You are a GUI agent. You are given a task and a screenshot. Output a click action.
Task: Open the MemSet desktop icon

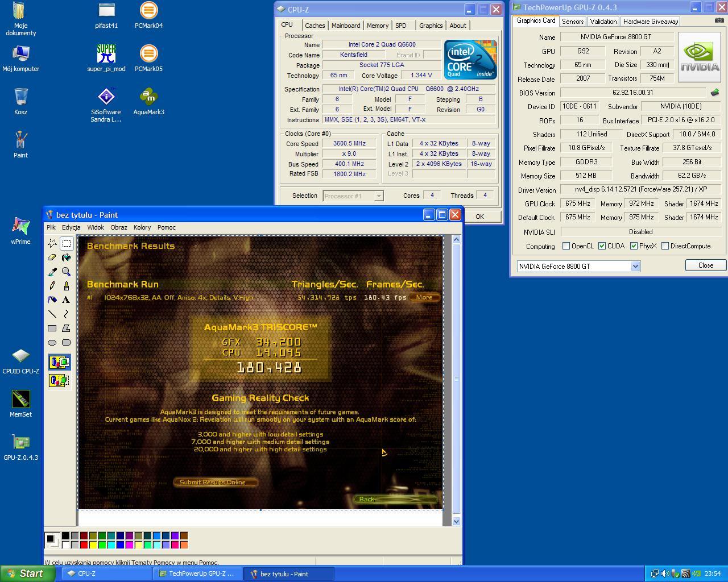(x=20, y=404)
